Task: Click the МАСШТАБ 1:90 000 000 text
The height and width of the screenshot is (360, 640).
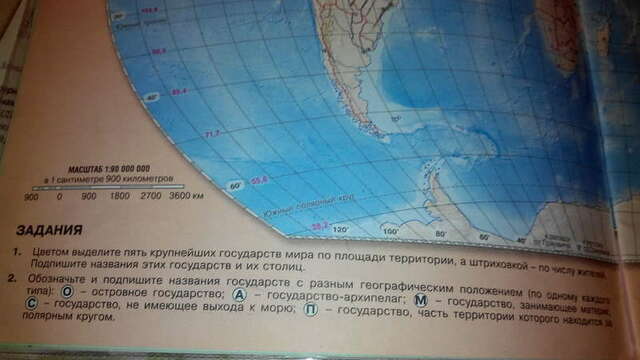Action: (x=109, y=169)
